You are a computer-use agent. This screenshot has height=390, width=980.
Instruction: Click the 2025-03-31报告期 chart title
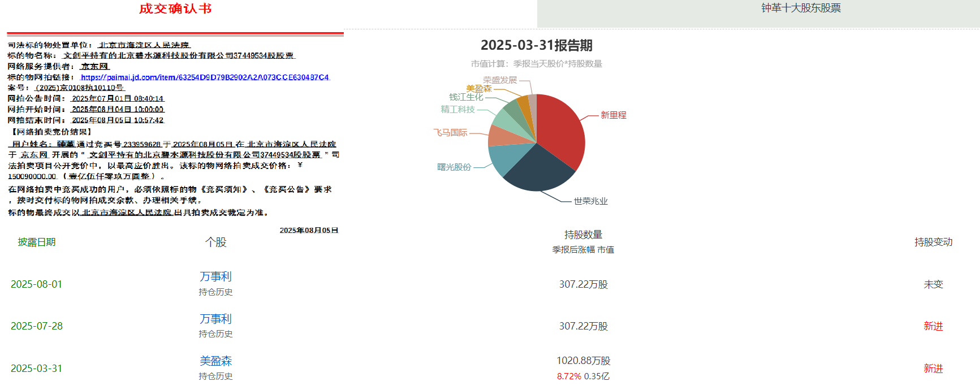[537, 45]
